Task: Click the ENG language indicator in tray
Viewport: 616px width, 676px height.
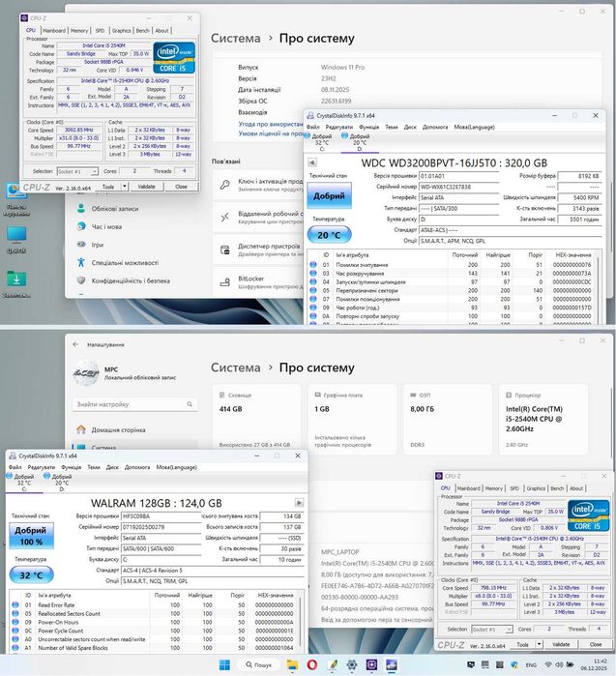Action: (x=531, y=664)
